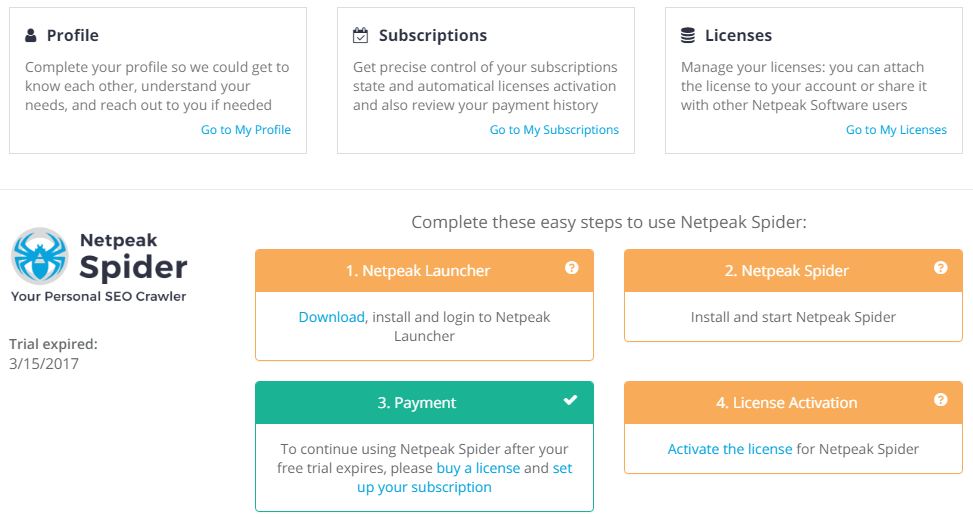The image size is (973, 517).
Task: Click Activate the license link
Action: (730, 449)
